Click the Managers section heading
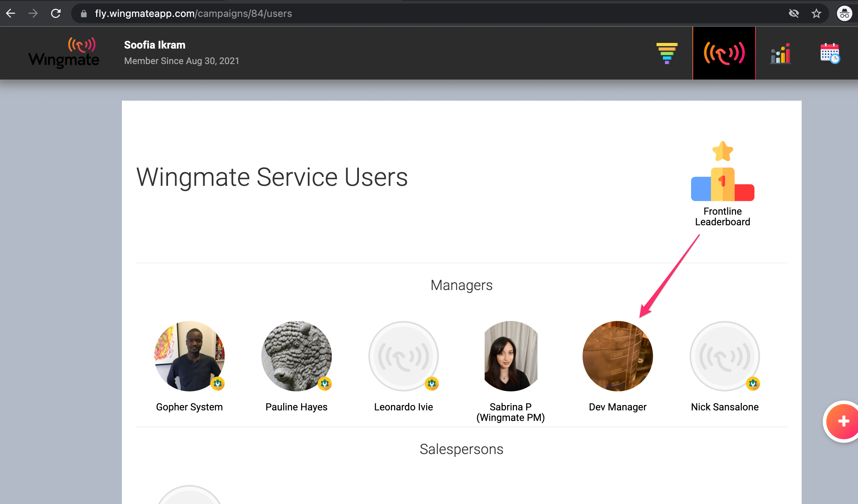This screenshot has width=858, height=504. 461,285
